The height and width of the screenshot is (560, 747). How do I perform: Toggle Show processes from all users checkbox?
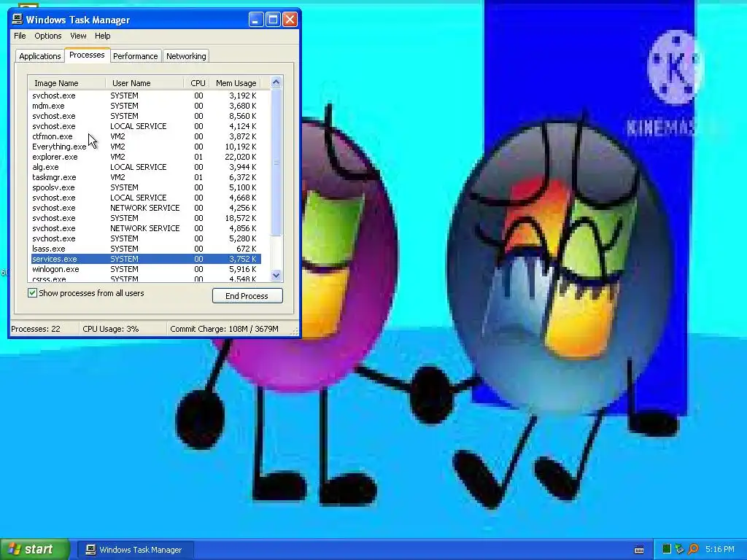pyautogui.click(x=32, y=293)
